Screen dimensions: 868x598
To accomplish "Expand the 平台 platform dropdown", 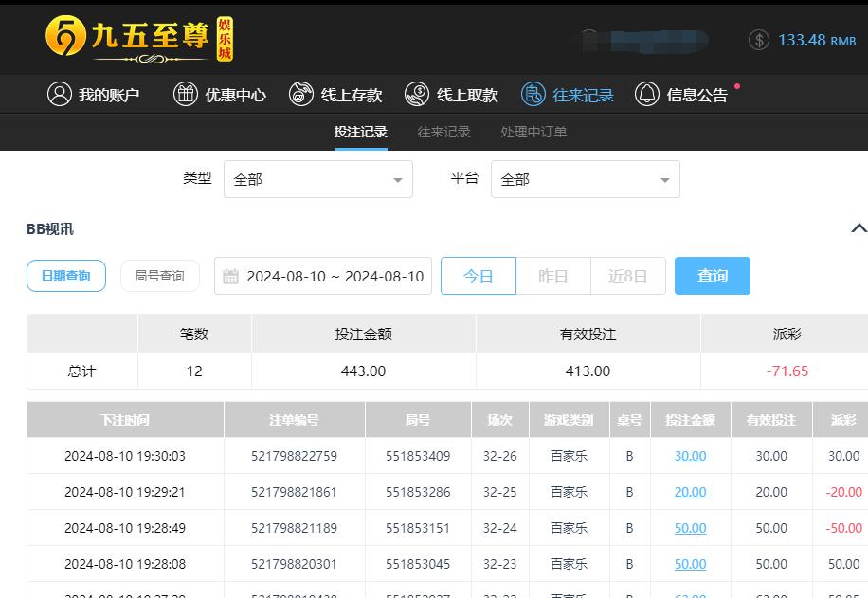I will coord(585,178).
